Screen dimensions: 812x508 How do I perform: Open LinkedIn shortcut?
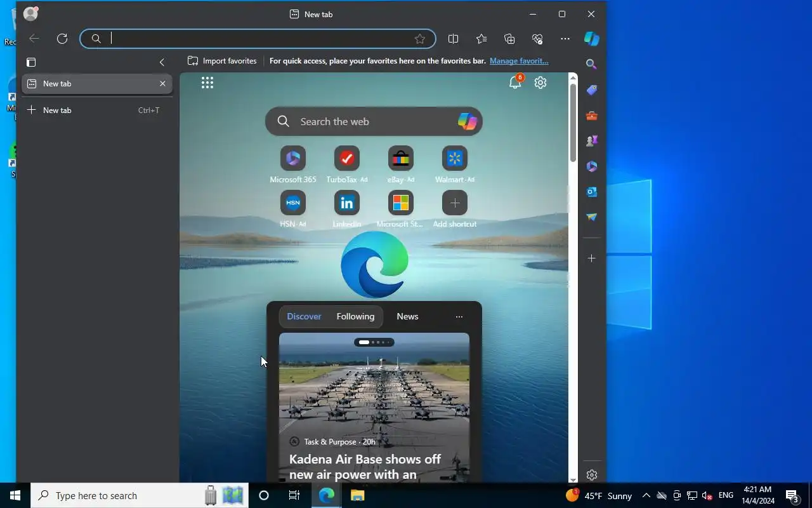(347, 209)
